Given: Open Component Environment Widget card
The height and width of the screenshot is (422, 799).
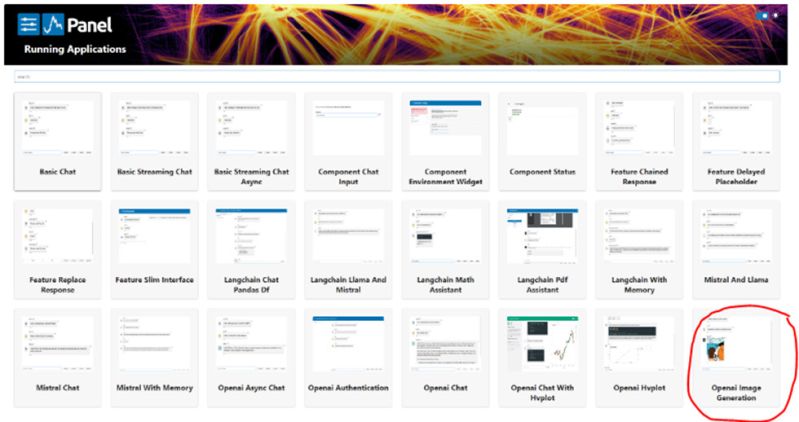Looking at the screenshot, I should pyautogui.click(x=445, y=142).
